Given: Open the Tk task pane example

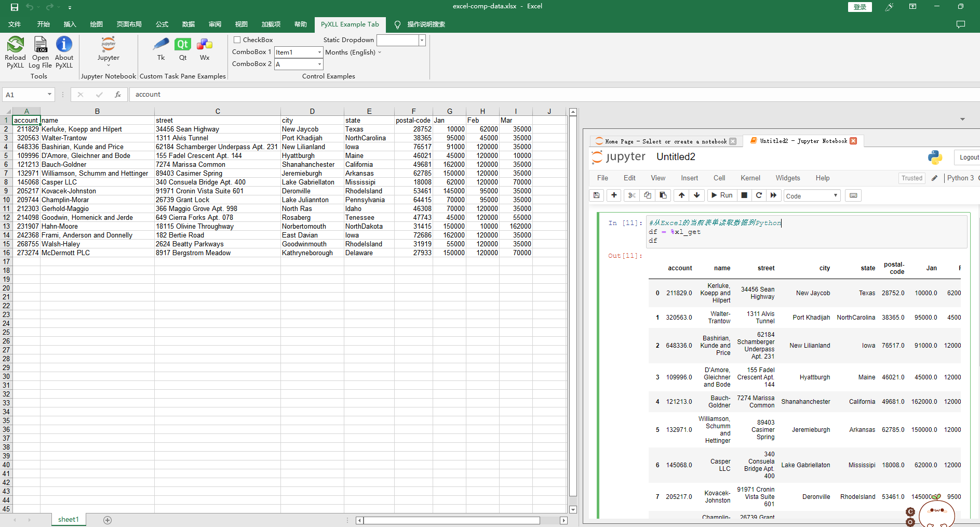Looking at the screenshot, I should click(x=161, y=49).
